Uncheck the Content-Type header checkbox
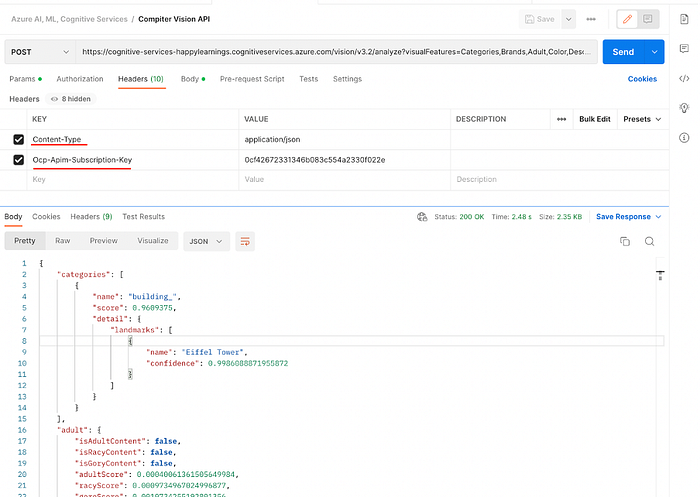Screen dimensions: 700x497 [x=18, y=139]
